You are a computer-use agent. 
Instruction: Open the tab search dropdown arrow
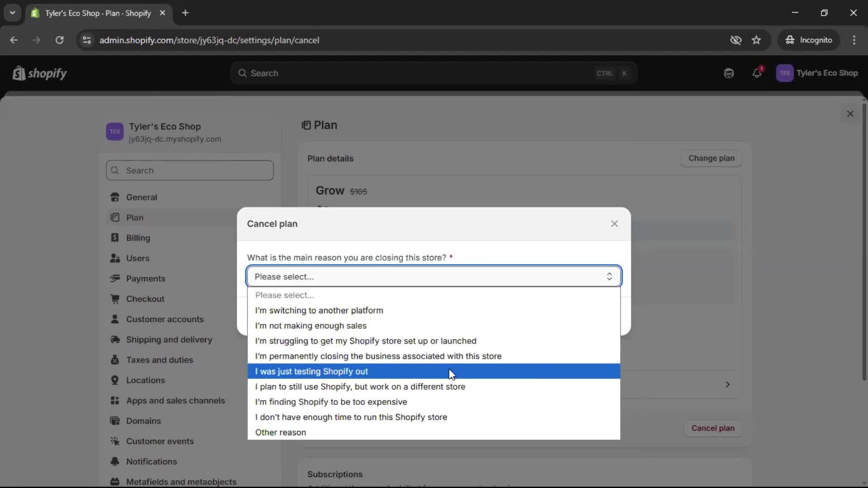click(x=12, y=13)
